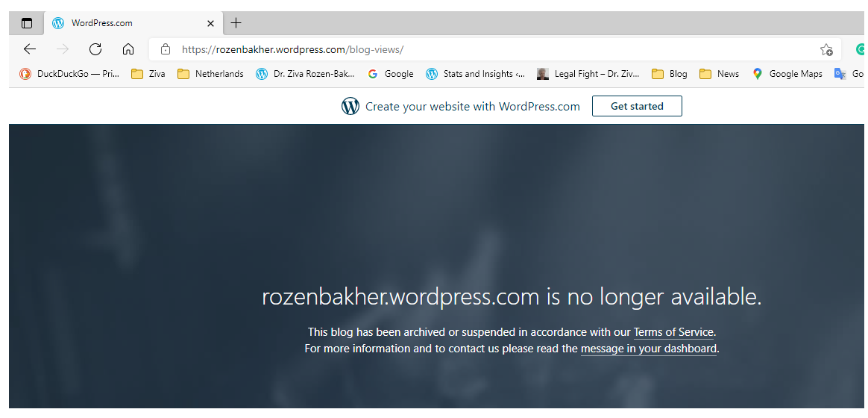Open message in your dashboard link
The image size is (868, 418).
[649, 349]
